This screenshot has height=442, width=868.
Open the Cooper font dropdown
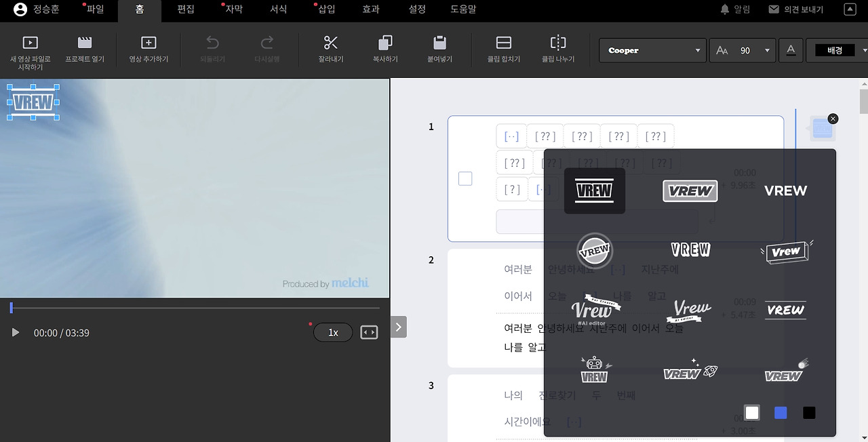coord(654,50)
